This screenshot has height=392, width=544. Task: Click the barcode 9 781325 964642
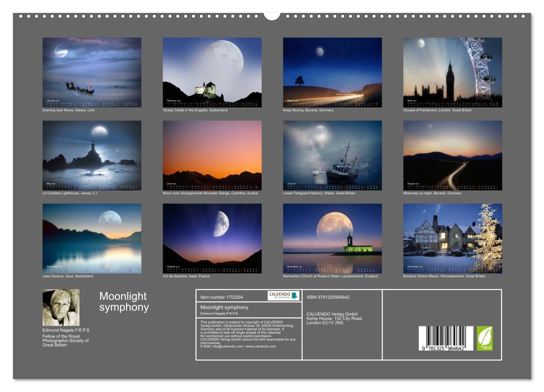(446, 338)
